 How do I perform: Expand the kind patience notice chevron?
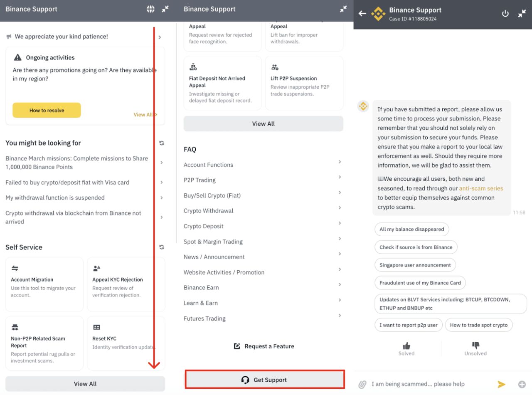click(x=160, y=37)
